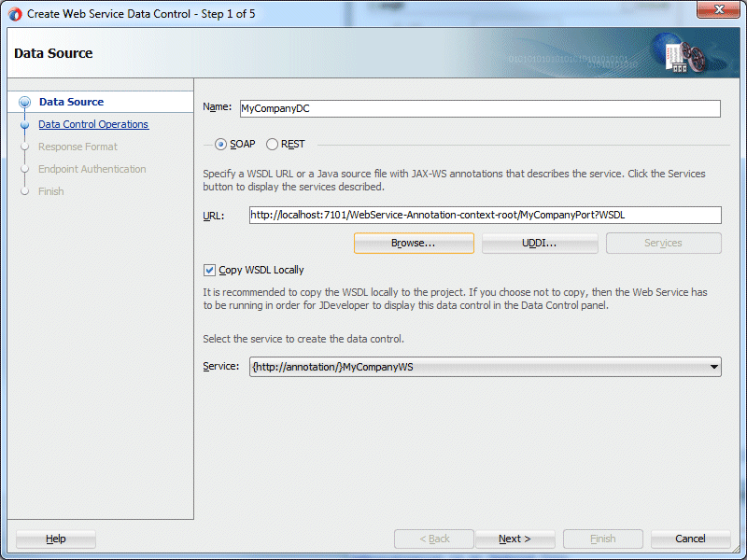The width and height of the screenshot is (747, 560).
Task: Click the Services button
Action: tap(663, 244)
